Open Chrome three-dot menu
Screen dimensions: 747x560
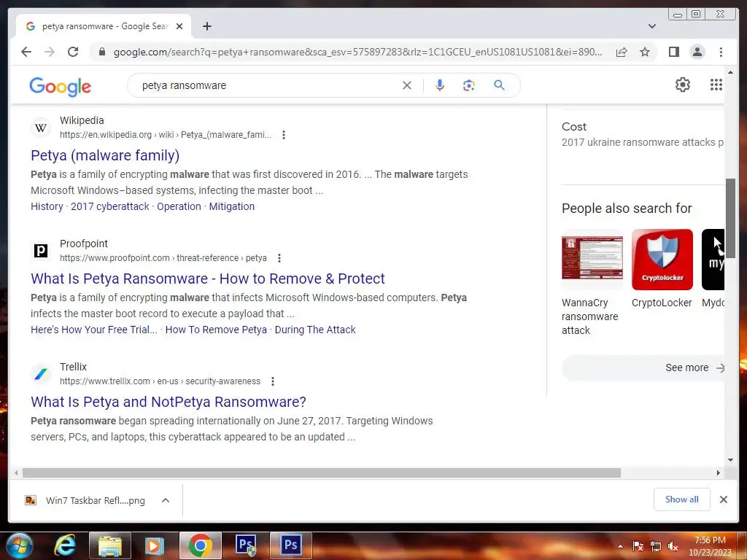coord(721,52)
